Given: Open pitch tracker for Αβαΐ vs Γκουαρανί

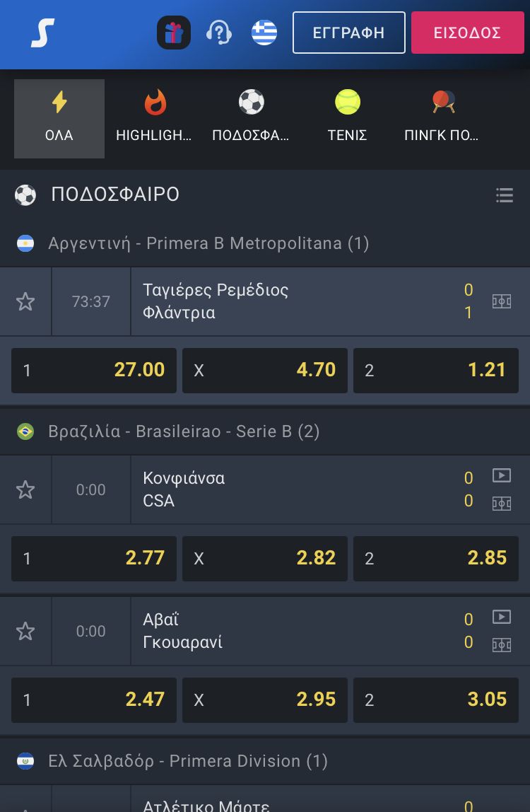Looking at the screenshot, I should click(502, 645).
